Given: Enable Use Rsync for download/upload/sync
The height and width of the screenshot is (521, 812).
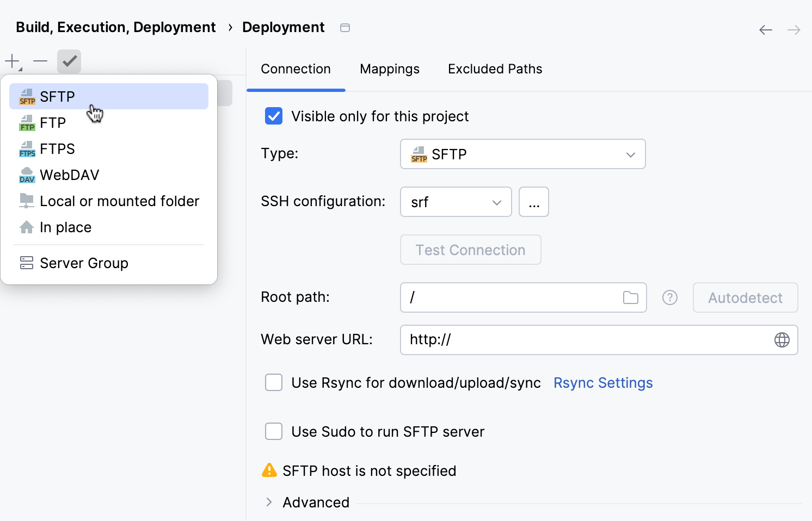Looking at the screenshot, I should tap(274, 382).
